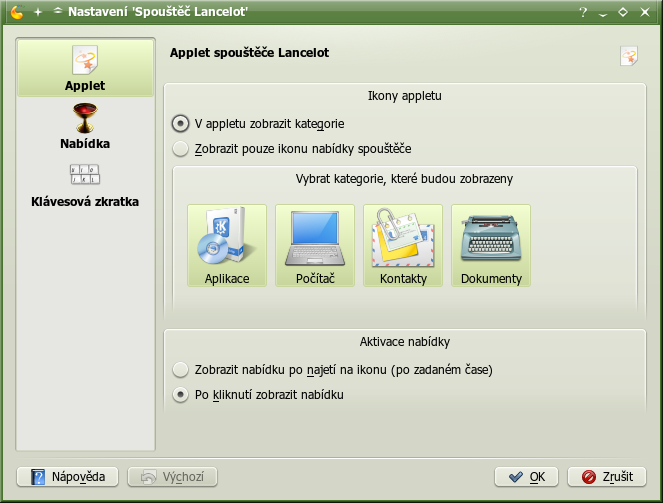663x503 pixels.
Task: Open the Klávesová zkratka page
Action: pyautogui.click(x=85, y=184)
